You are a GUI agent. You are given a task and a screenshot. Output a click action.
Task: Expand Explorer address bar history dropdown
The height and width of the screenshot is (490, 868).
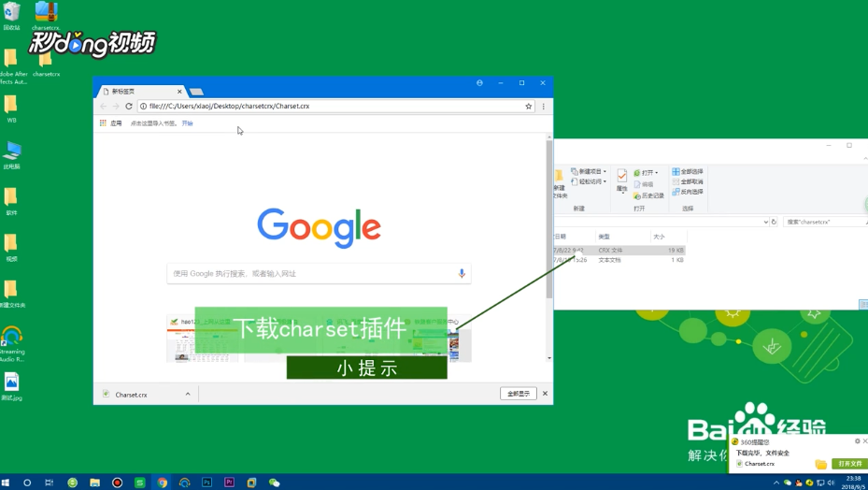pyautogui.click(x=765, y=222)
